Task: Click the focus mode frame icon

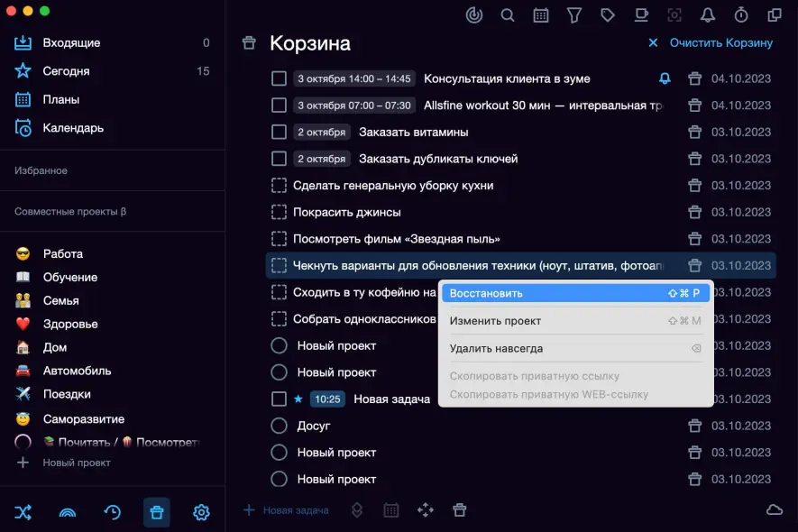Action: tap(674, 15)
